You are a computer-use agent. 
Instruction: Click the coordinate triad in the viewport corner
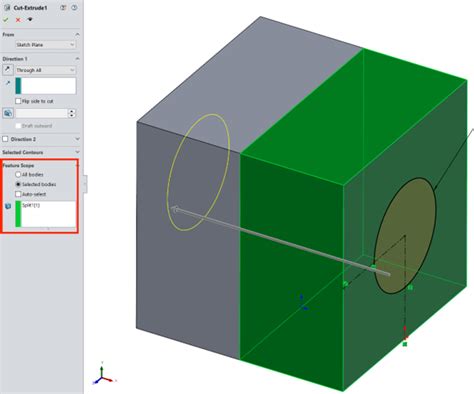point(104,374)
